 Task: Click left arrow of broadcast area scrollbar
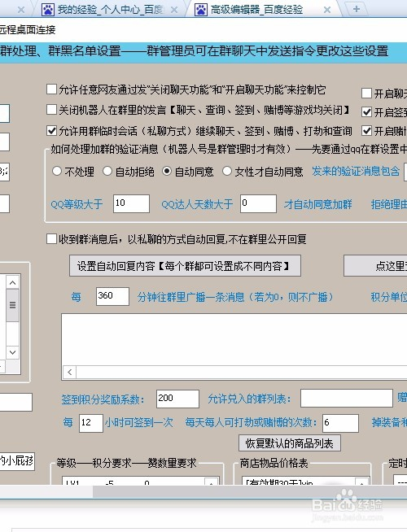click(69, 373)
